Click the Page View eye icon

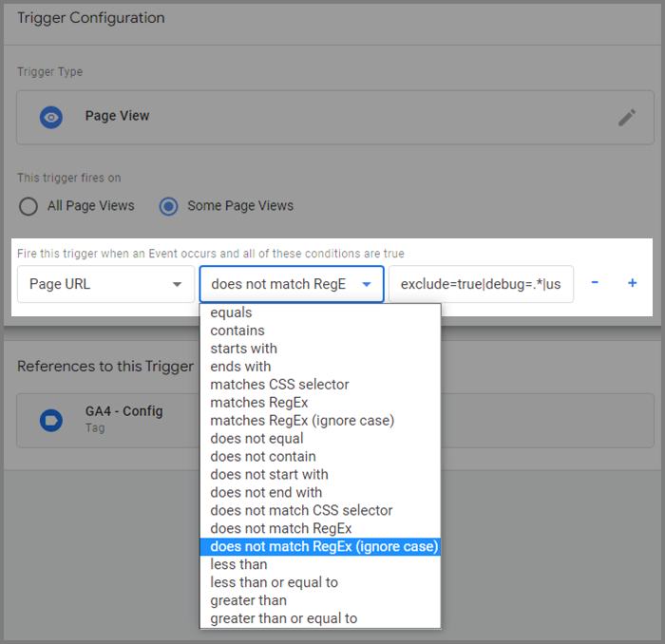(51, 117)
